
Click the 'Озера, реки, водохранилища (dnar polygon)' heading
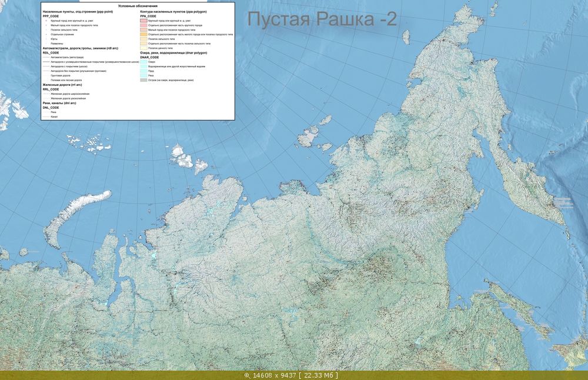(173, 53)
